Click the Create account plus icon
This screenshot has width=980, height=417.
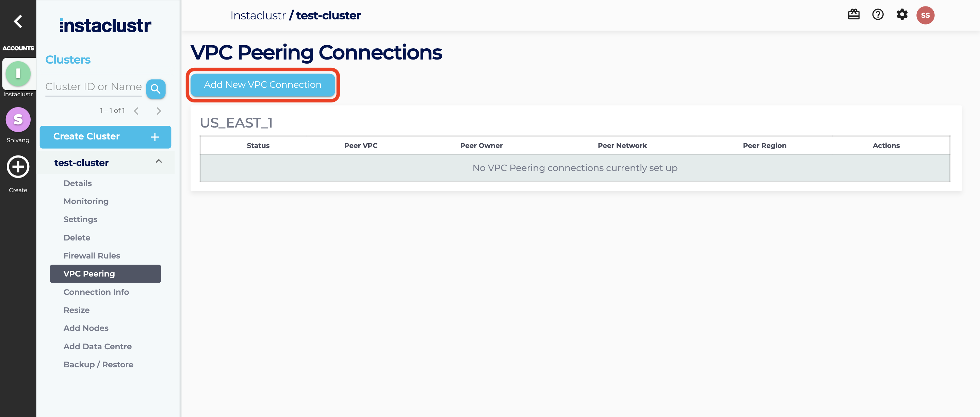tap(18, 167)
